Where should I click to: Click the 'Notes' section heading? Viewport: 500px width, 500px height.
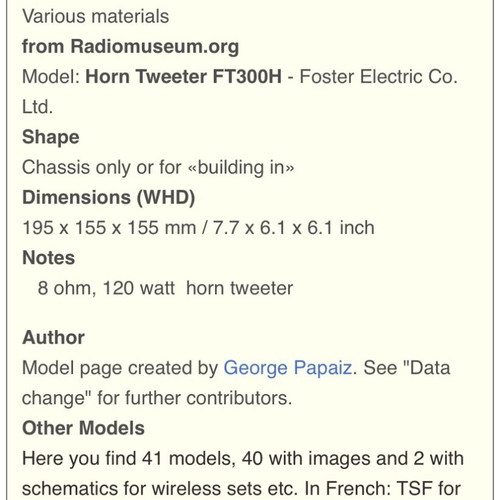click(x=49, y=258)
